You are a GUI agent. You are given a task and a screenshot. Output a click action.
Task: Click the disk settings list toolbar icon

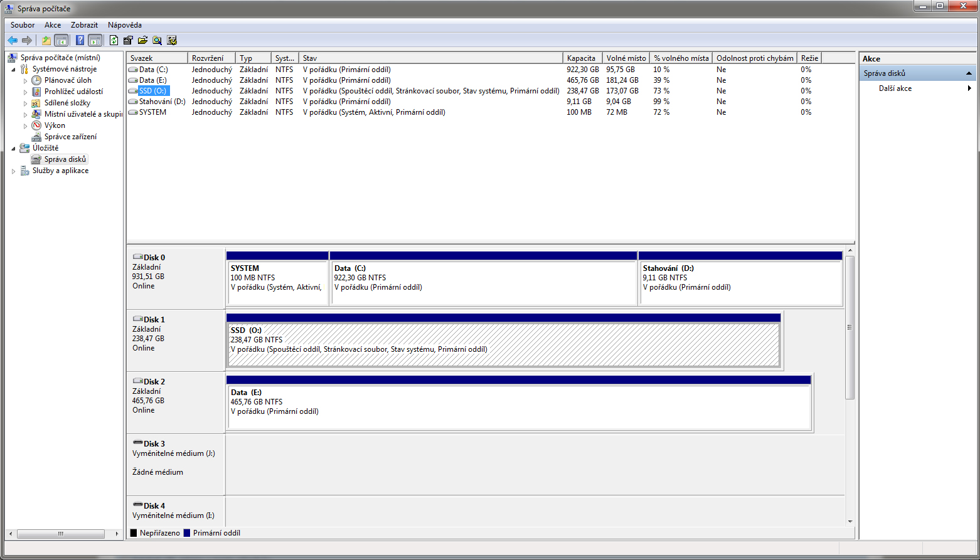(x=172, y=41)
